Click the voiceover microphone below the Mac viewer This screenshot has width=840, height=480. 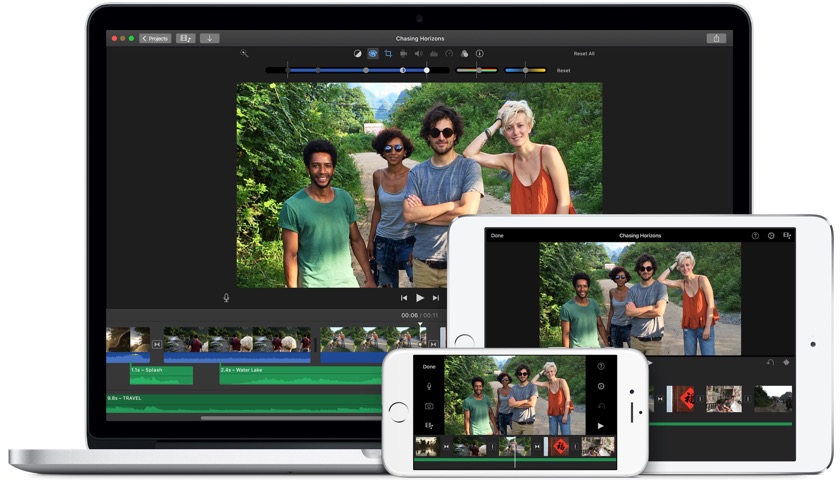(x=226, y=297)
